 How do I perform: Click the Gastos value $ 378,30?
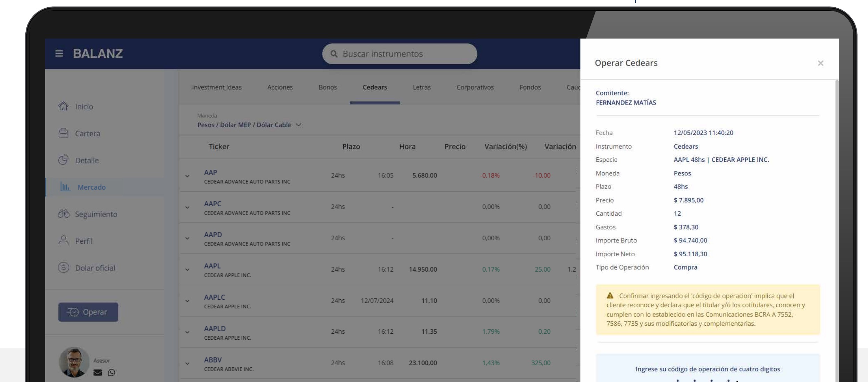click(686, 227)
